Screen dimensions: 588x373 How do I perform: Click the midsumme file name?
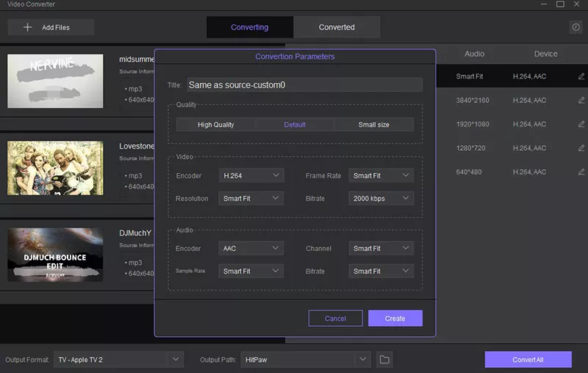pos(137,60)
